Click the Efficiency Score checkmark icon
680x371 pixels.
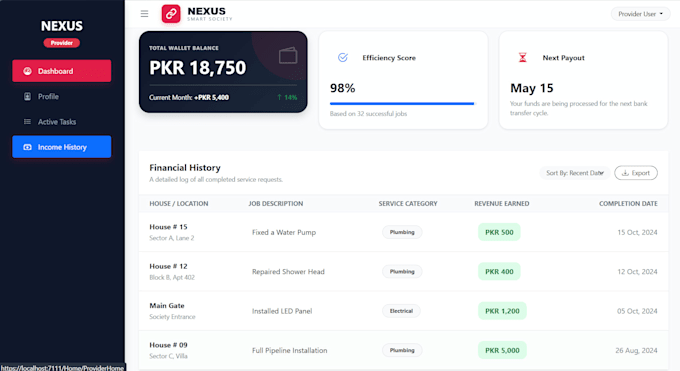[343, 57]
